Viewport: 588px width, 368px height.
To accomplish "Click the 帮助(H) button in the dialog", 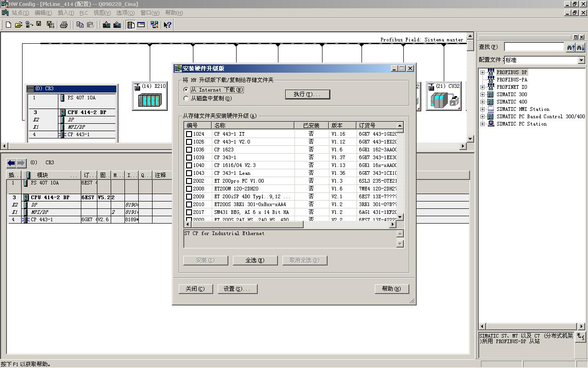I will 391,289.
